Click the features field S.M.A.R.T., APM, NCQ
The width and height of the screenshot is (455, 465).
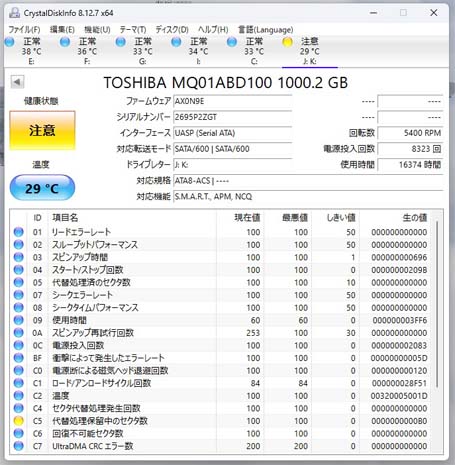pyautogui.click(x=308, y=196)
